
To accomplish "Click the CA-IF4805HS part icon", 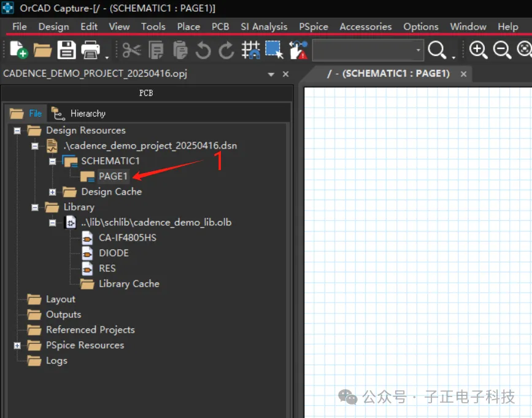I will point(87,238).
